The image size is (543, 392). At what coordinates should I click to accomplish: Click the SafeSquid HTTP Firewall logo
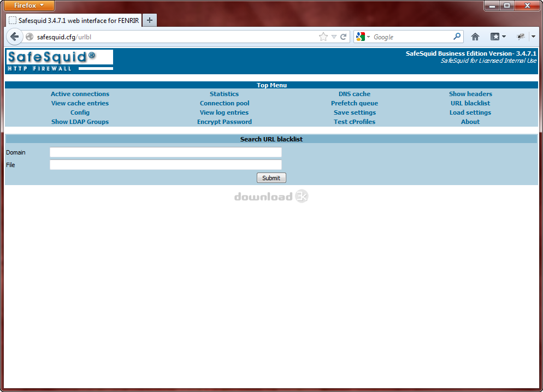point(60,61)
